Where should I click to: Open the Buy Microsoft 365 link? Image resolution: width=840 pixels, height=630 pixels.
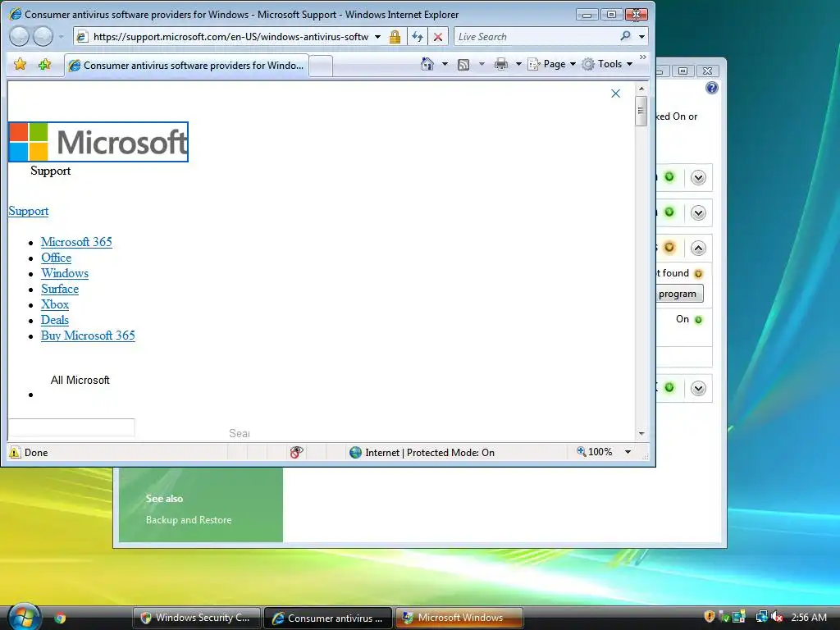pos(88,336)
